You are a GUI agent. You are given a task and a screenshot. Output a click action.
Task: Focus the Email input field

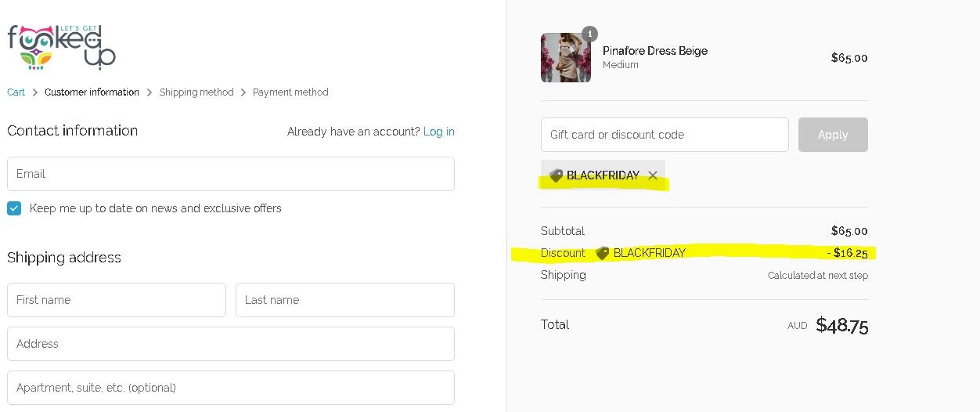[x=231, y=174]
